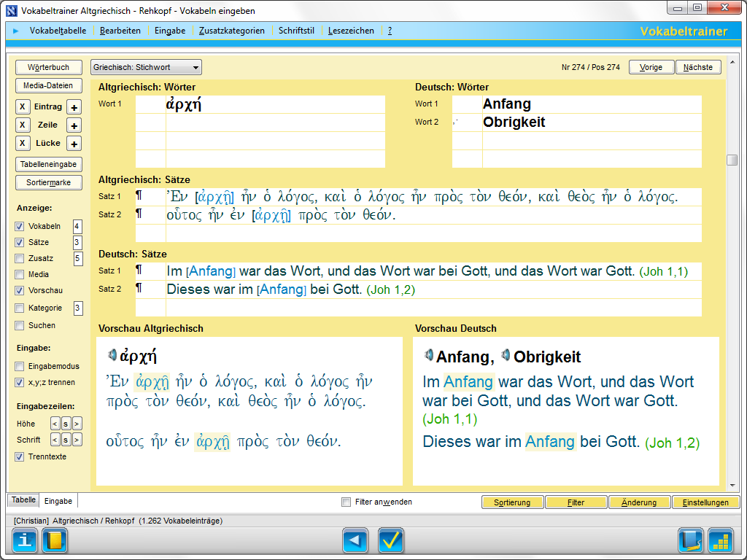
Task: Go to next entry with Nächste
Action: pyautogui.click(x=698, y=67)
